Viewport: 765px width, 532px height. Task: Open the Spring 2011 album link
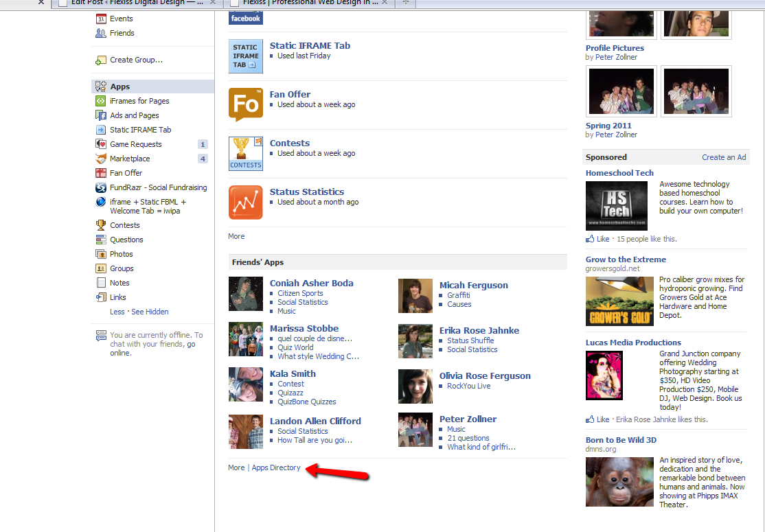click(608, 126)
